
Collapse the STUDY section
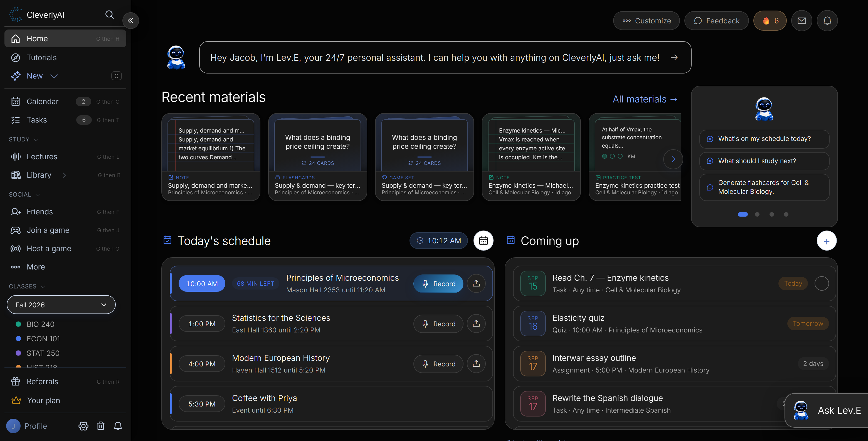click(x=23, y=139)
